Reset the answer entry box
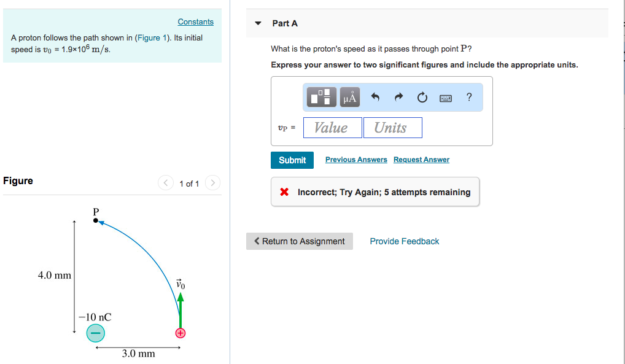 point(422,96)
